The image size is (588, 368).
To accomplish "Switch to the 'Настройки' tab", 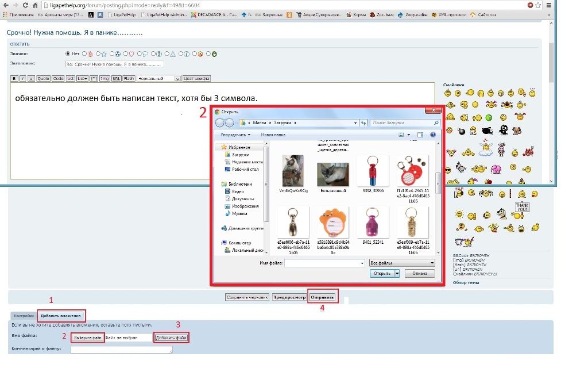I will [24, 316].
